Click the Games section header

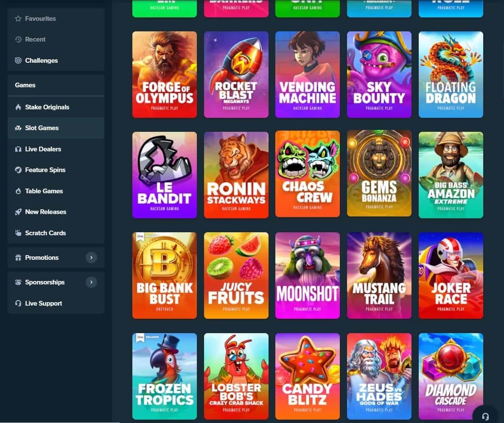(25, 85)
